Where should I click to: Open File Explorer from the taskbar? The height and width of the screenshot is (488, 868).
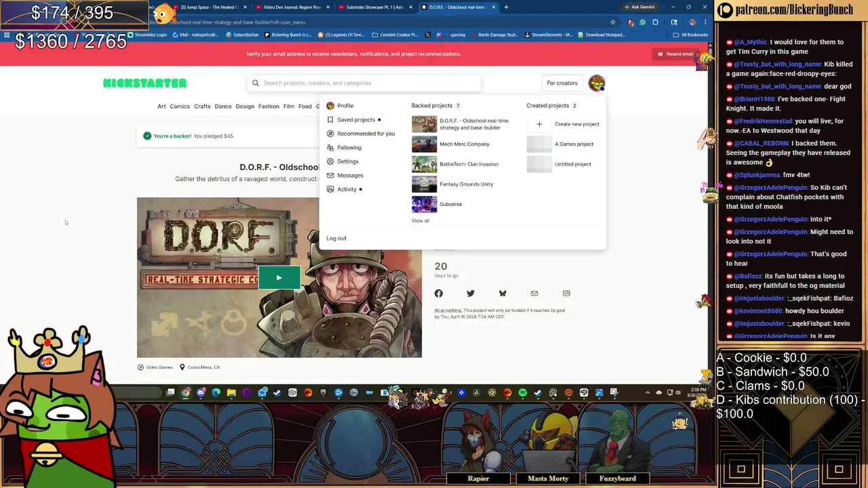pyautogui.click(x=231, y=392)
